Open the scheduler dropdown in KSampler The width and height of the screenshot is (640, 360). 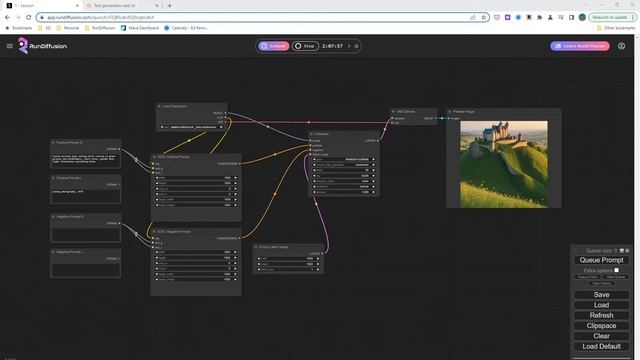[x=344, y=187]
